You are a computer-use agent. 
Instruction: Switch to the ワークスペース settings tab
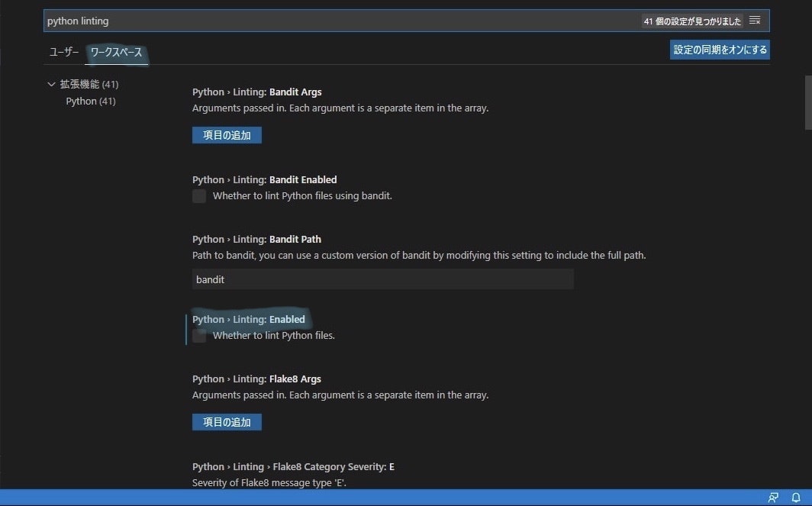[x=116, y=53]
